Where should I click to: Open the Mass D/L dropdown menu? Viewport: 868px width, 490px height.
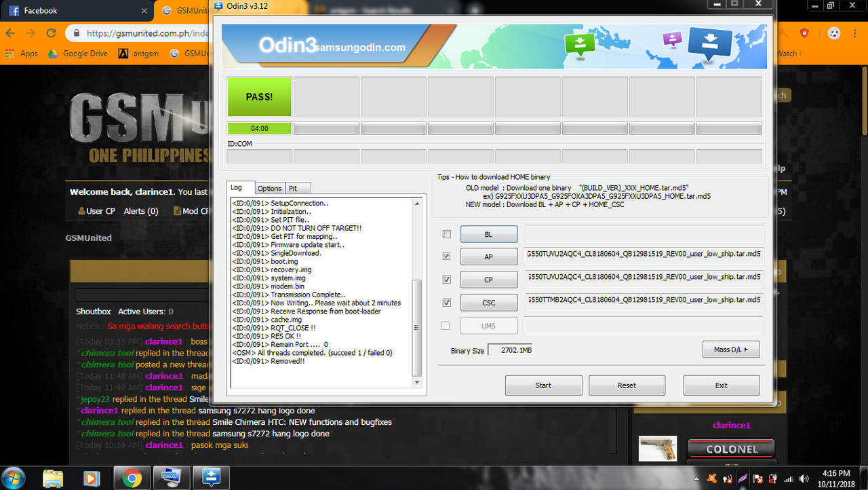pyautogui.click(x=731, y=350)
